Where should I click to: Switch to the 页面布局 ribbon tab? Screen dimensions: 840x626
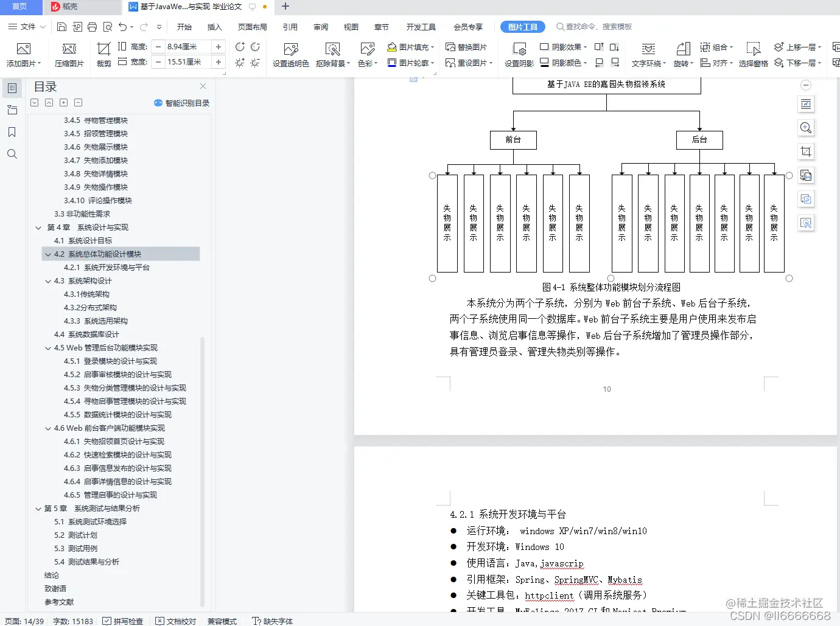tap(252, 26)
